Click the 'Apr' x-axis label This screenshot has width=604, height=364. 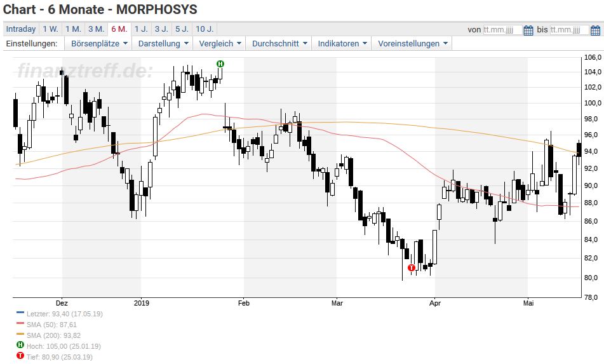(x=435, y=303)
